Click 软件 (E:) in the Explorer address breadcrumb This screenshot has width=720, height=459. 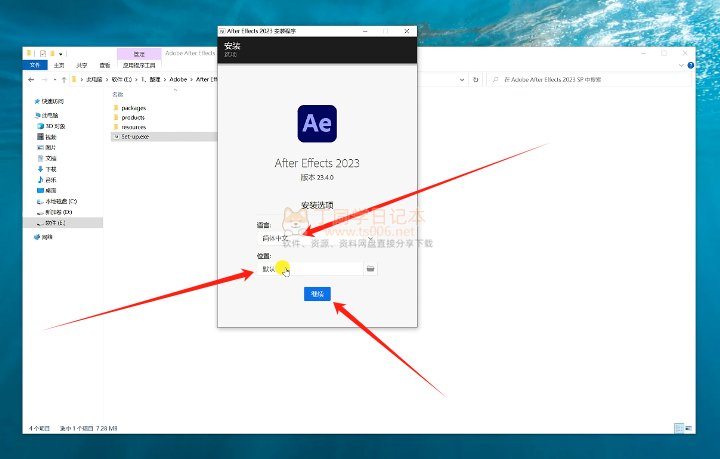[x=122, y=79]
